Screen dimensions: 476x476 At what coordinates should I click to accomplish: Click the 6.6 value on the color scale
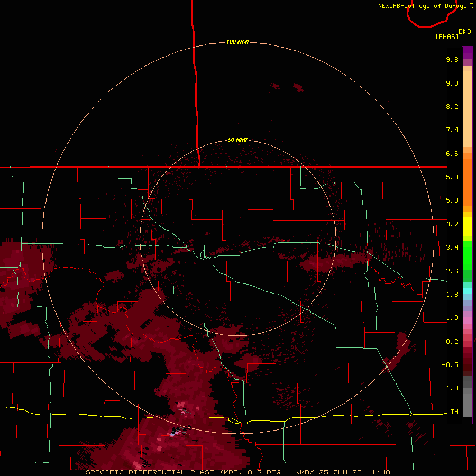point(452,153)
